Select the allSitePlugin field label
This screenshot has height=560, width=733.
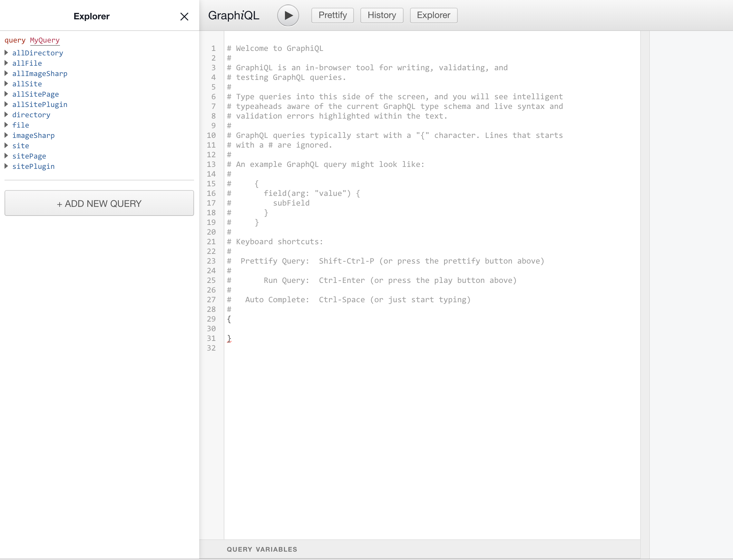pyautogui.click(x=40, y=105)
